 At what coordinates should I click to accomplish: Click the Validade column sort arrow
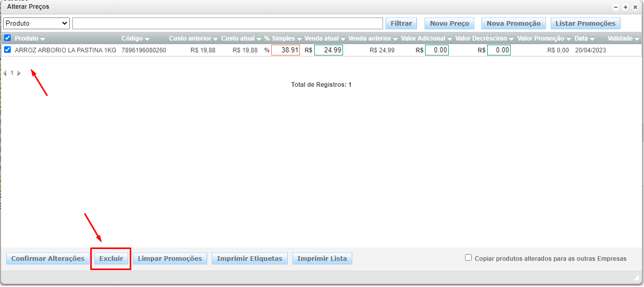point(637,39)
